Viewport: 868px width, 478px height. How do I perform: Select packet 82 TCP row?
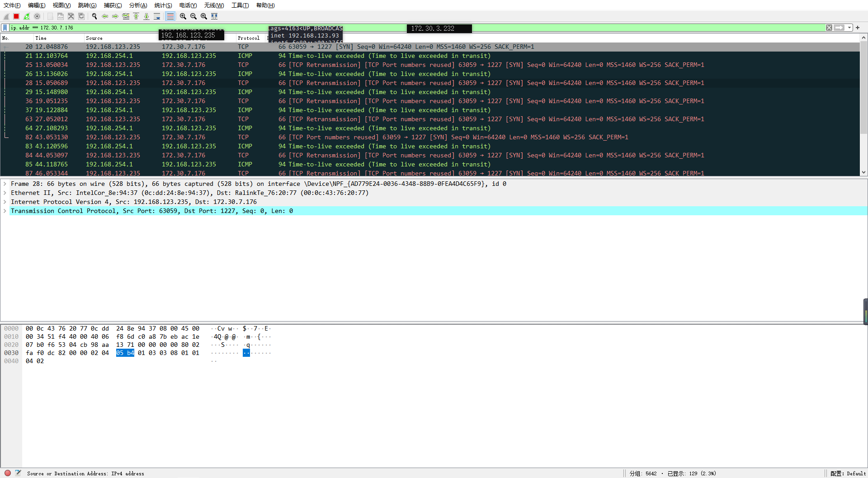coord(430,137)
